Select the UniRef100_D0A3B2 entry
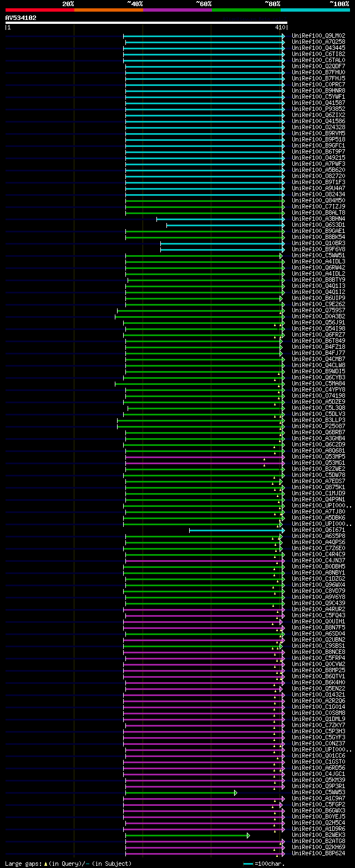The width and height of the screenshot is (355, 868). coord(318,316)
